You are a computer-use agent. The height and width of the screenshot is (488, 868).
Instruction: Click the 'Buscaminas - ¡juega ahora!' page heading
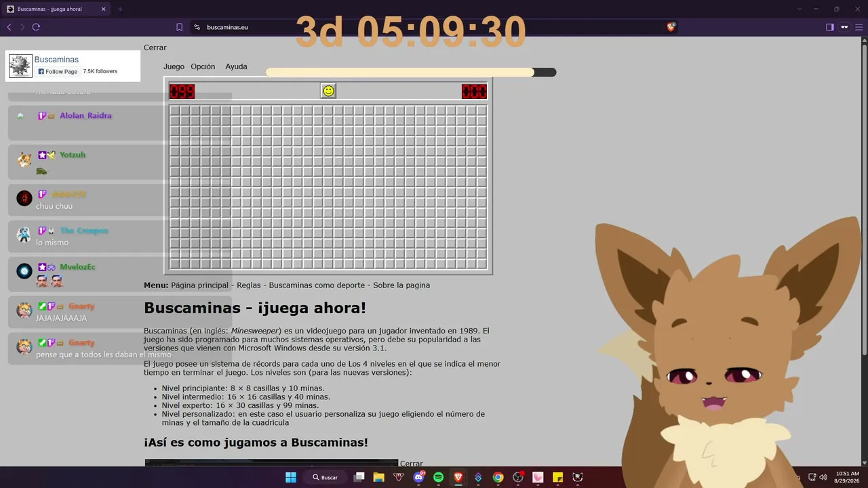255,308
